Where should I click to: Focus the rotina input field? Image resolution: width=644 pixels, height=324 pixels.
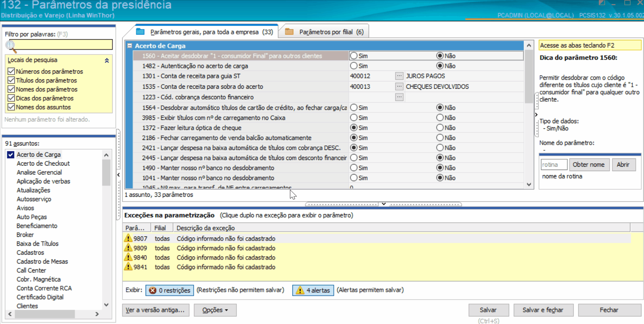click(554, 165)
